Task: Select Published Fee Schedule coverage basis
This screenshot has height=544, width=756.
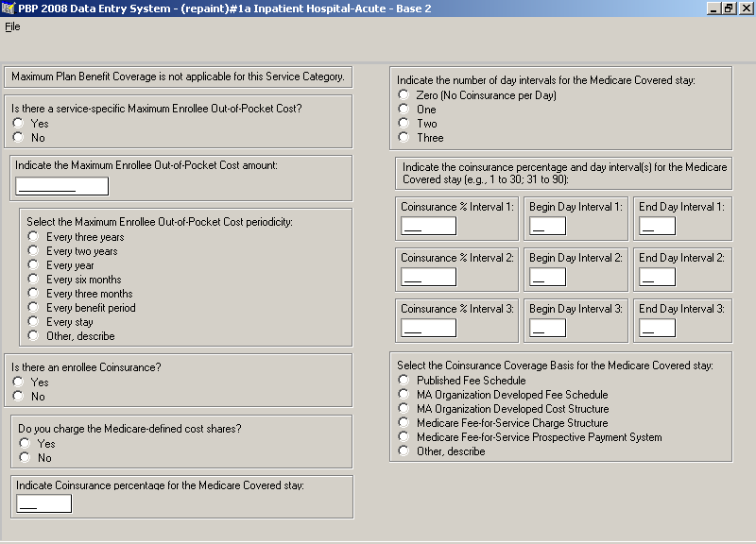Action: click(404, 381)
